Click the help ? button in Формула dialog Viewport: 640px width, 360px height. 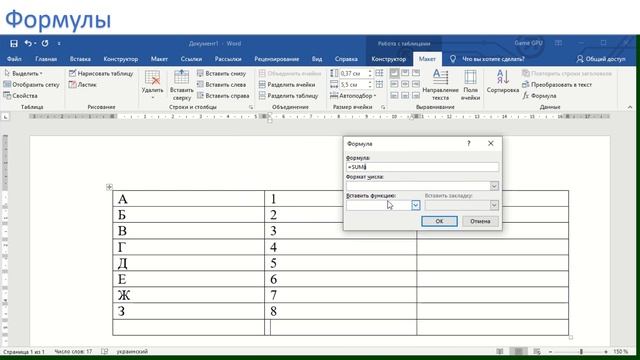(x=469, y=144)
